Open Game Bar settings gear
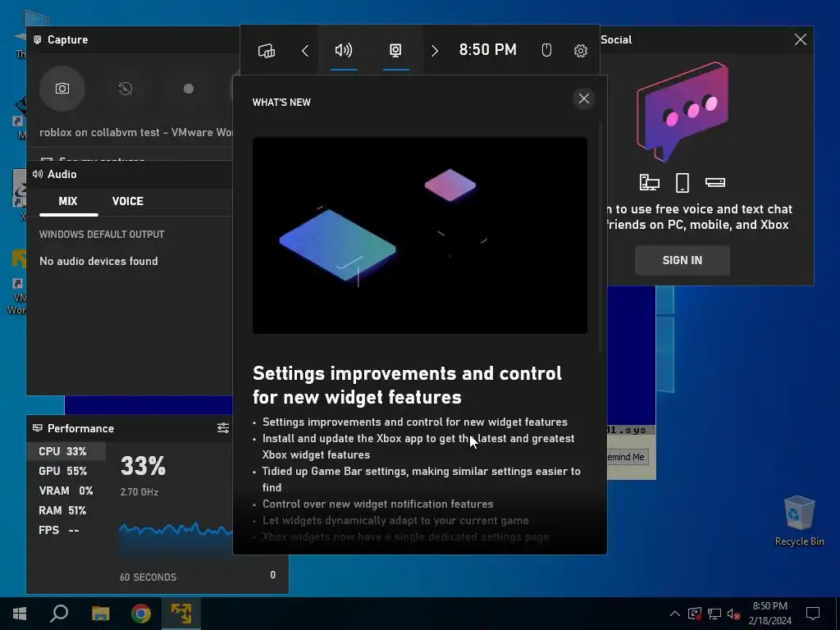 point(580,50)
